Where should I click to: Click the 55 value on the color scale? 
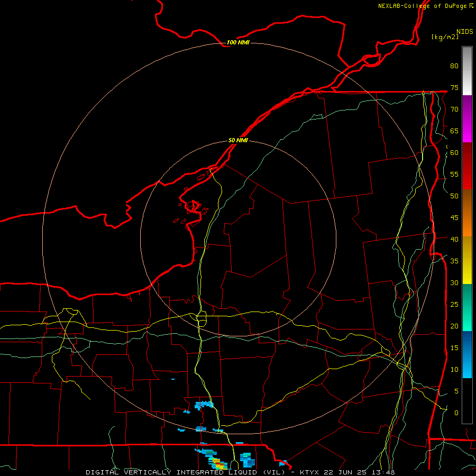tap(454, 175)
